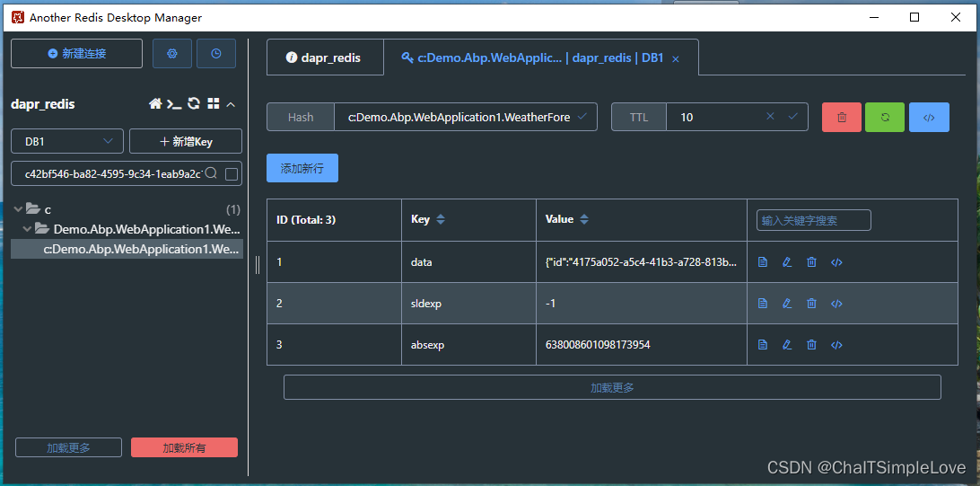Click the 新建连接 button

[77, 54]
